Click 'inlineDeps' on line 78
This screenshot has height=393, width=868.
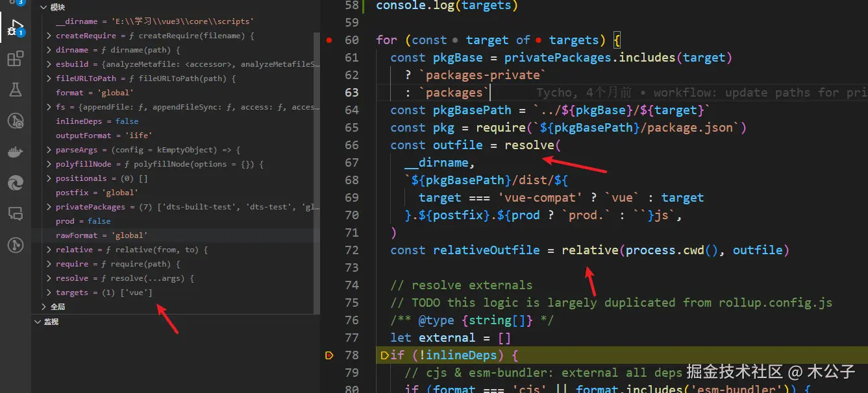pos(462,355)
